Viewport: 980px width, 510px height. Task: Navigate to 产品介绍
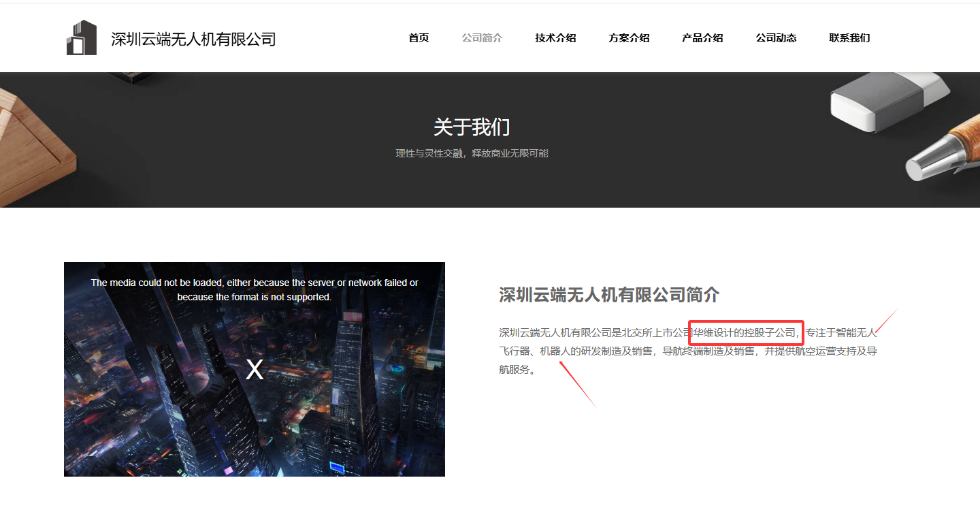click(702, 38)
